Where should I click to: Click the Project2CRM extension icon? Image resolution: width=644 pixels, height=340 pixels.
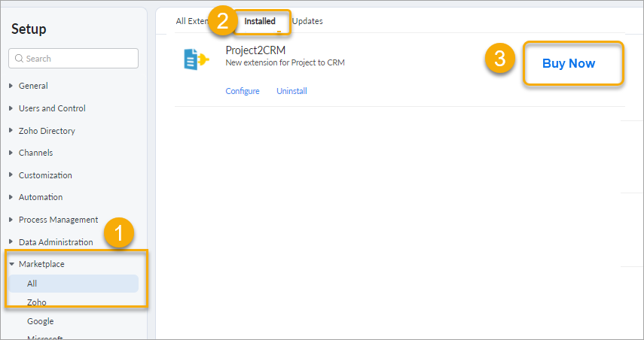(197, 59)
